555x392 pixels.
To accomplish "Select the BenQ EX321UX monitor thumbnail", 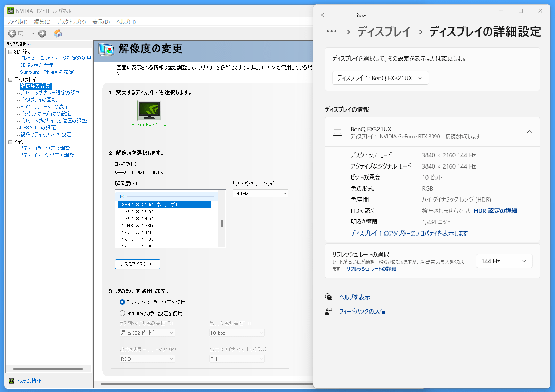I will pyautogui.click(x=149, y=111).
